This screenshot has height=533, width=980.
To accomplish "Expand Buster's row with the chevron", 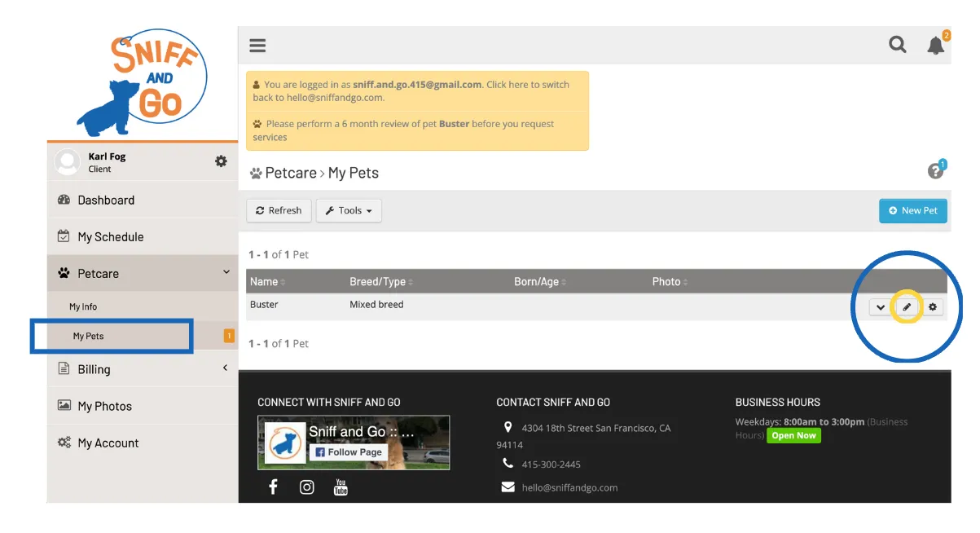I will coord(880,307).
